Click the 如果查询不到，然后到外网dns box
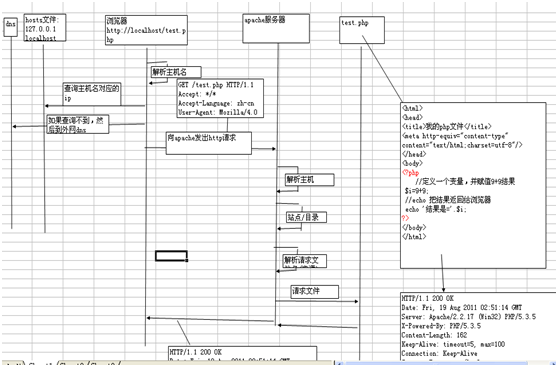 78,124
